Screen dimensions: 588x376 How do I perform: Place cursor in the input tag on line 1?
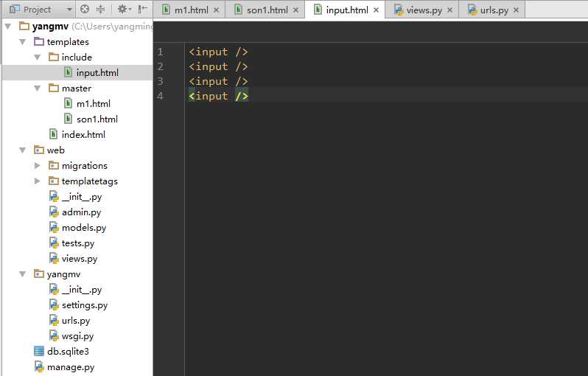[218, 52]
